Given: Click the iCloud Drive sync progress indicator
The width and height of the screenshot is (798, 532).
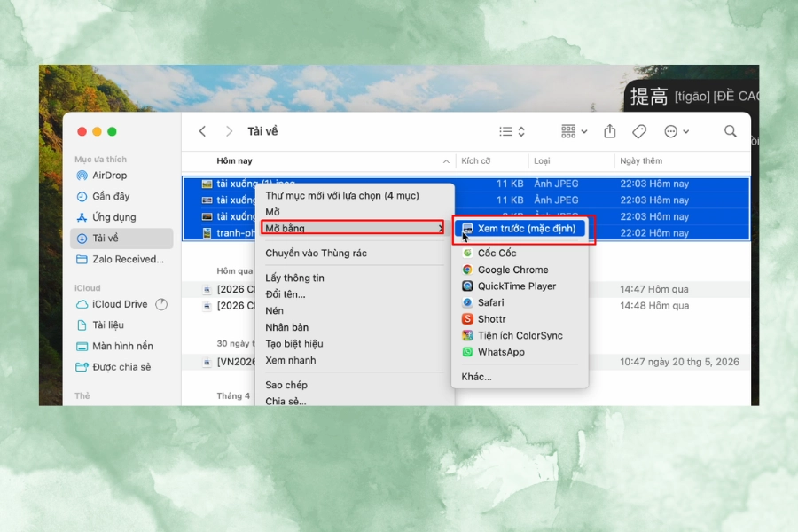Looking at the screenshot, I should tap(161, 304).
